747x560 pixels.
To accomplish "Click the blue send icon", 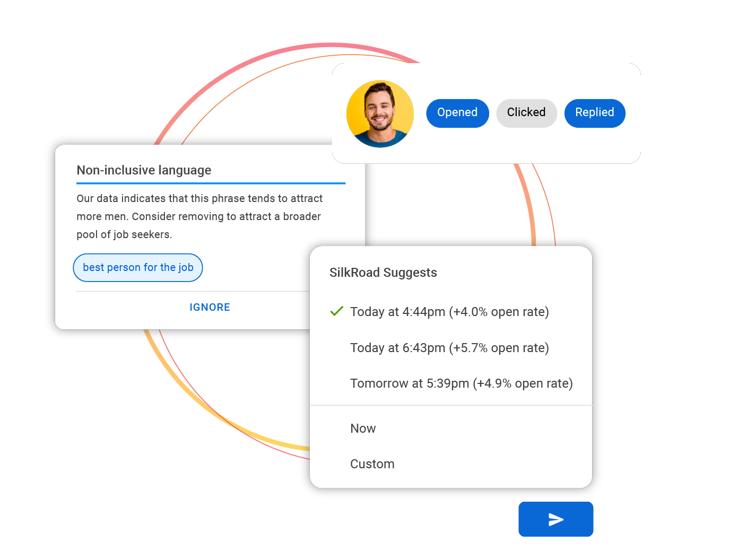I will (555, 519).
